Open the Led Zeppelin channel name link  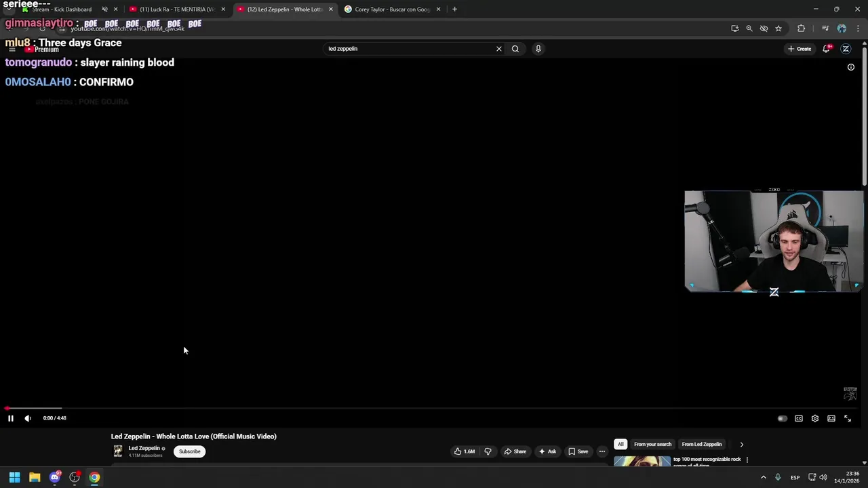[x=144, y=448]
